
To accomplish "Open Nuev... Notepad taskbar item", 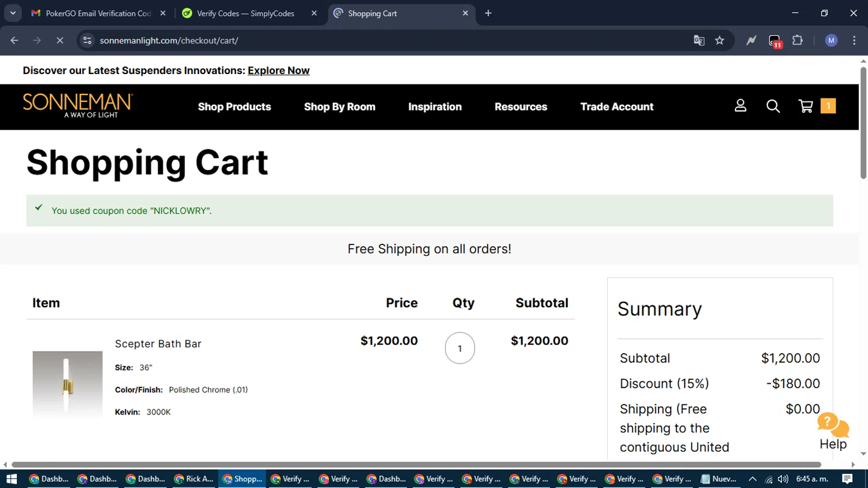I will [719, 479].
